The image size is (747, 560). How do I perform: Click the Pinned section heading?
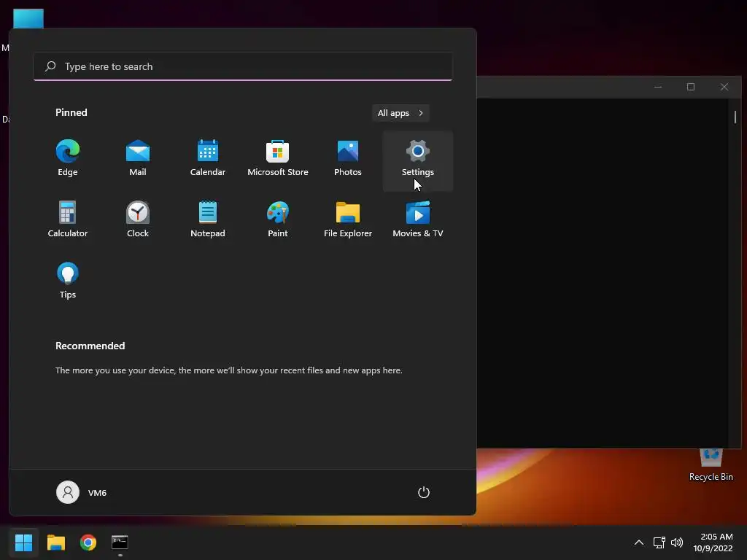pyautogui.click(x=71, y=112)
